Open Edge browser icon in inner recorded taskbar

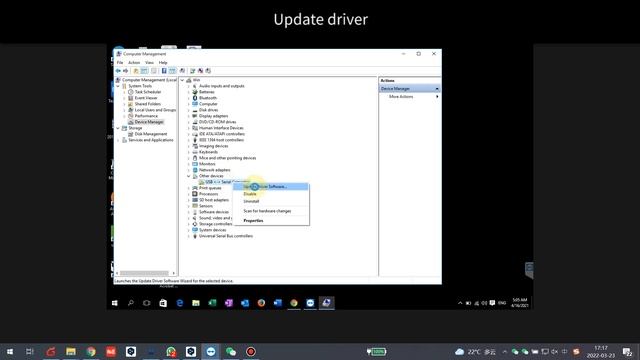(x=180, y=303)
